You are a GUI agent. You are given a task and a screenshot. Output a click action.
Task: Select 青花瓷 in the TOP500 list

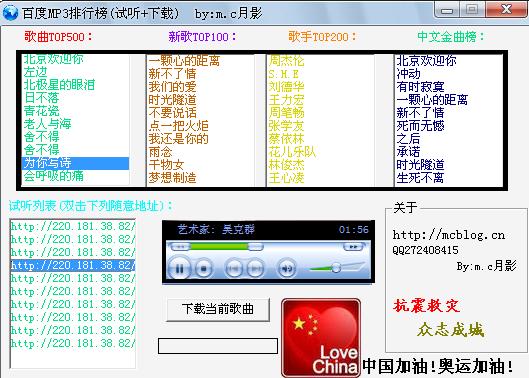click(x=41, y=111)
